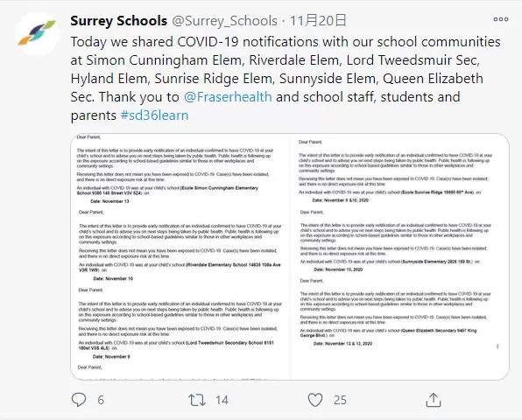Click the like count 25
This screenshot has width=522, height=420.
[x=340, y=400]
